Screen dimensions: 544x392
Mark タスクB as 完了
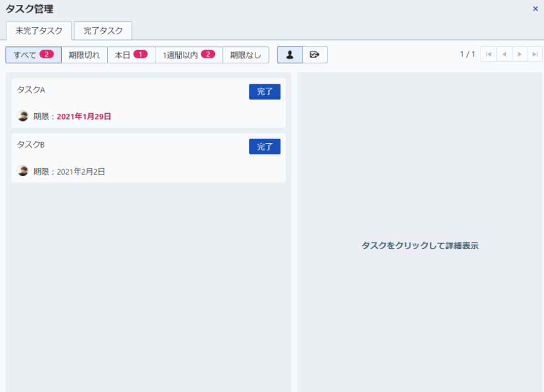click(265, 147)
